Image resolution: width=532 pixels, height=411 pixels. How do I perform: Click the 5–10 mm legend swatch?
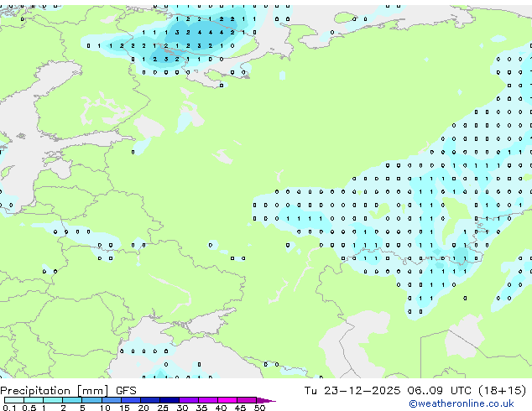(91, 400)
